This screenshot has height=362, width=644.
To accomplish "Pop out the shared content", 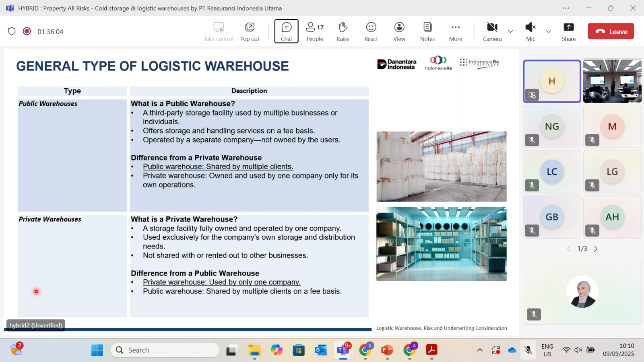I will tap(250, 31).
